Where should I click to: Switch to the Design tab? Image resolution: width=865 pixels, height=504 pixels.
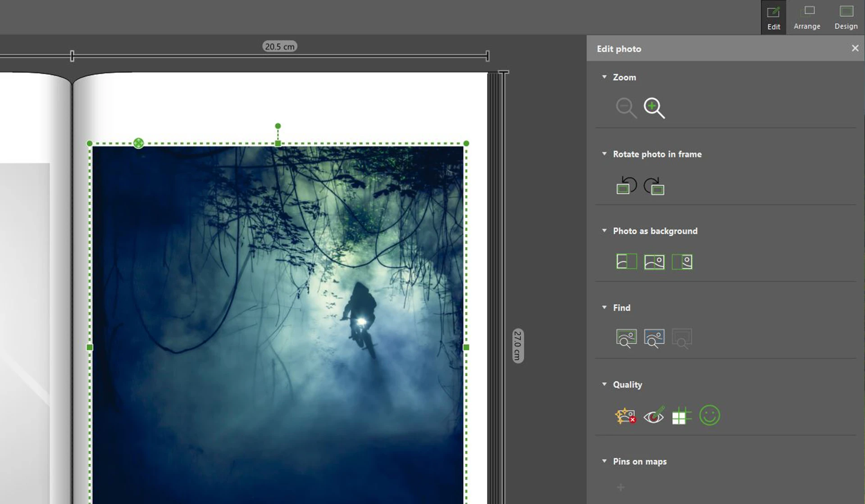[846, 17]
